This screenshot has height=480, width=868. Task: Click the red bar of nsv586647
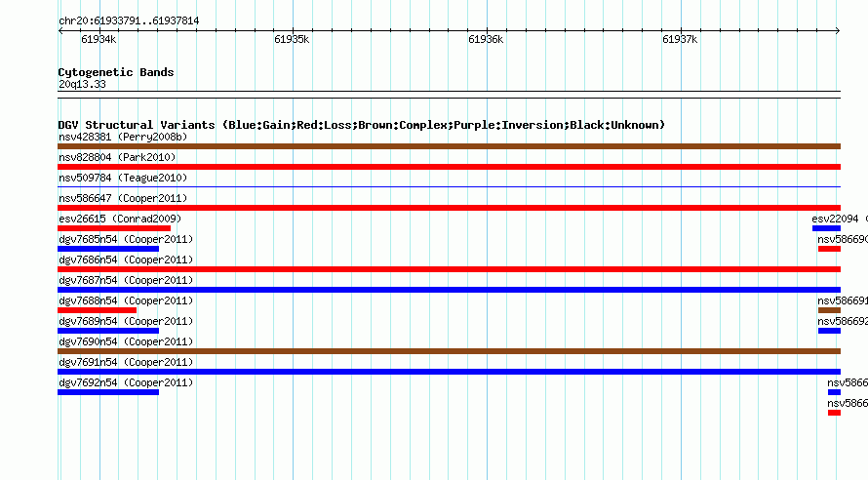pyautogui.click(x=449, y=208)
